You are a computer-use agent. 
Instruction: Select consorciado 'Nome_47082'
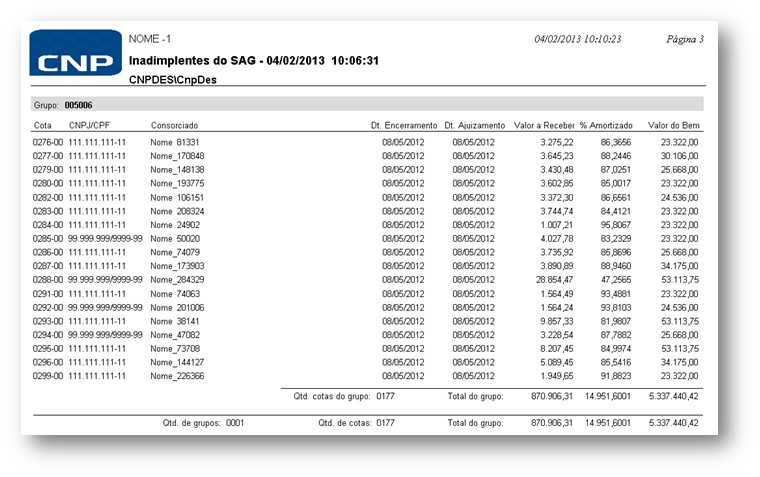175,335
